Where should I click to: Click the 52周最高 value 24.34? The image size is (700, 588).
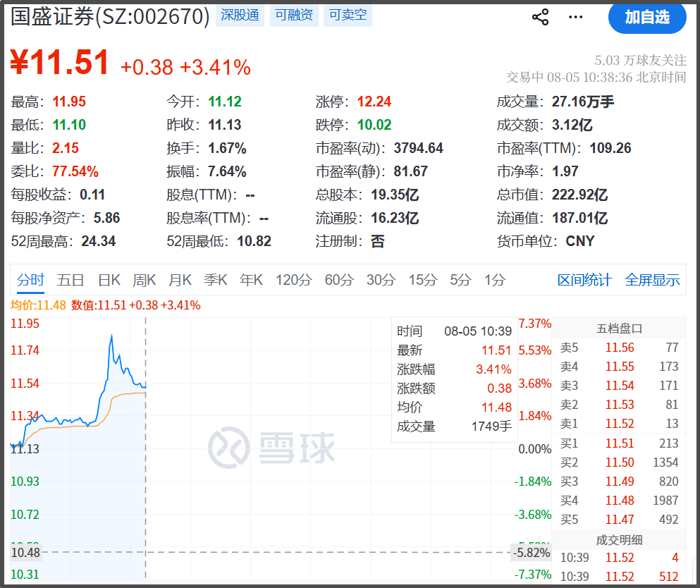tap(98, 242)
